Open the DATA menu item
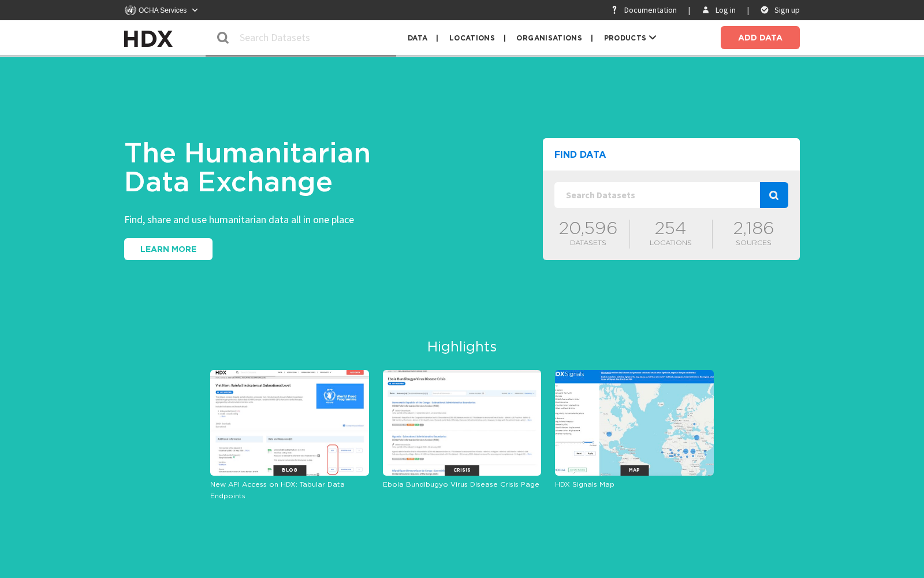The height and width of the screenshot is (578, 924). [418, 38]
